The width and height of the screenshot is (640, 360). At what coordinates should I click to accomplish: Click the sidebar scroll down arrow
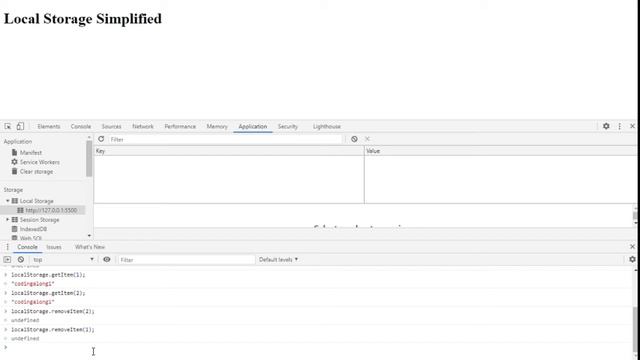[x=89, y=236]
